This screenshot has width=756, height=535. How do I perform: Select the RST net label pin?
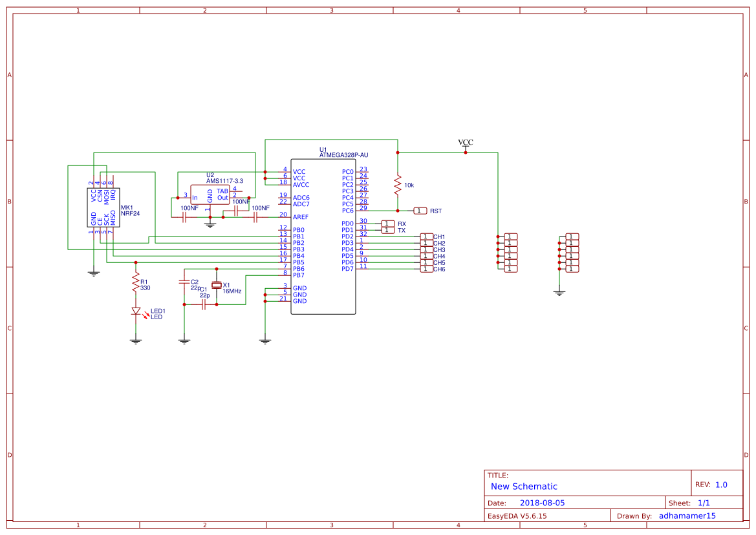point(420,210)
